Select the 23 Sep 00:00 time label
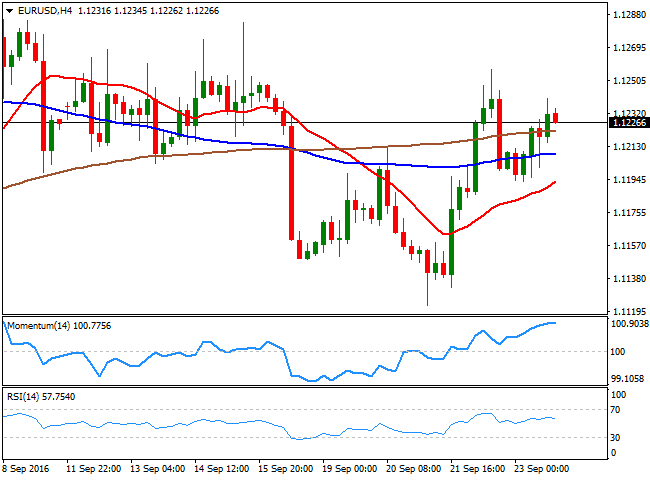 (x=542, y=469)
